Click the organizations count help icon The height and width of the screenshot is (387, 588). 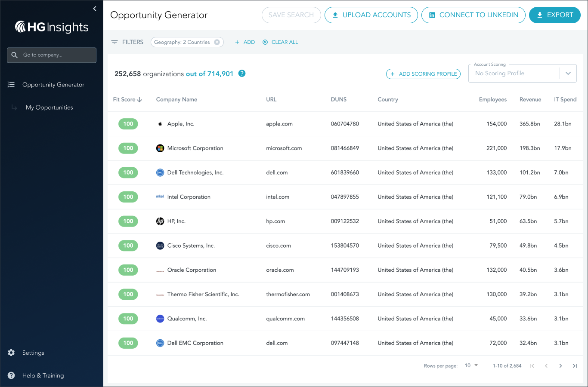[242, 74]
